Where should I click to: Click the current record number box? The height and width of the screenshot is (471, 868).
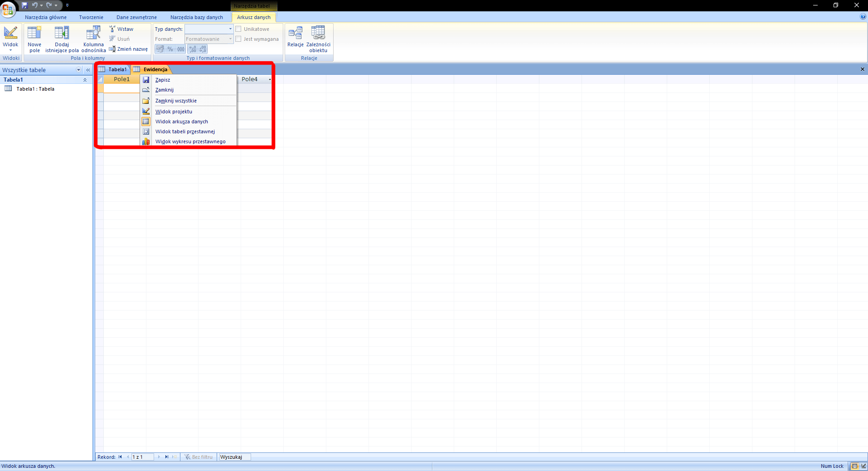pos(143,457)
